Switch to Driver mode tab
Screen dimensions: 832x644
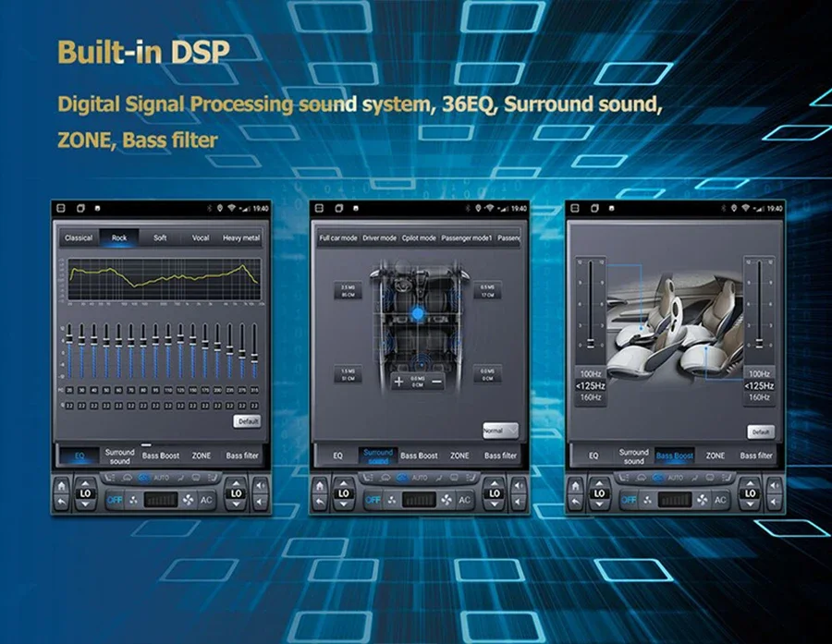[379, 238]
